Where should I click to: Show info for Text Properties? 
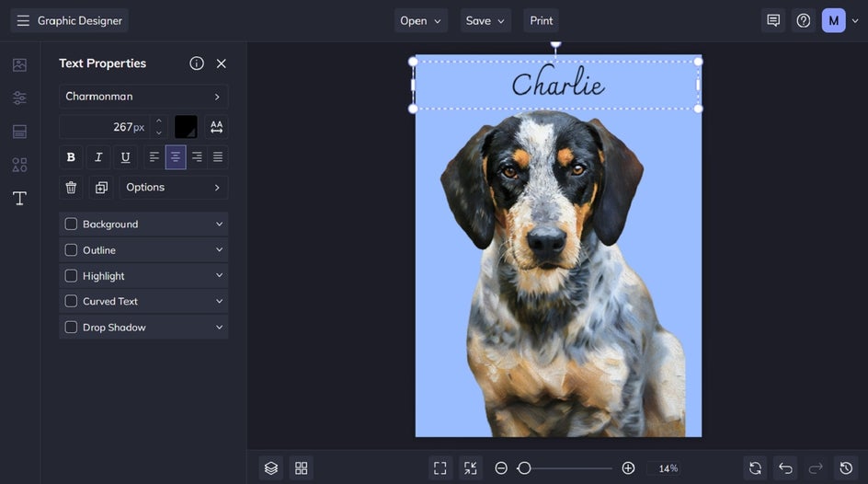[x=197, y=63]
